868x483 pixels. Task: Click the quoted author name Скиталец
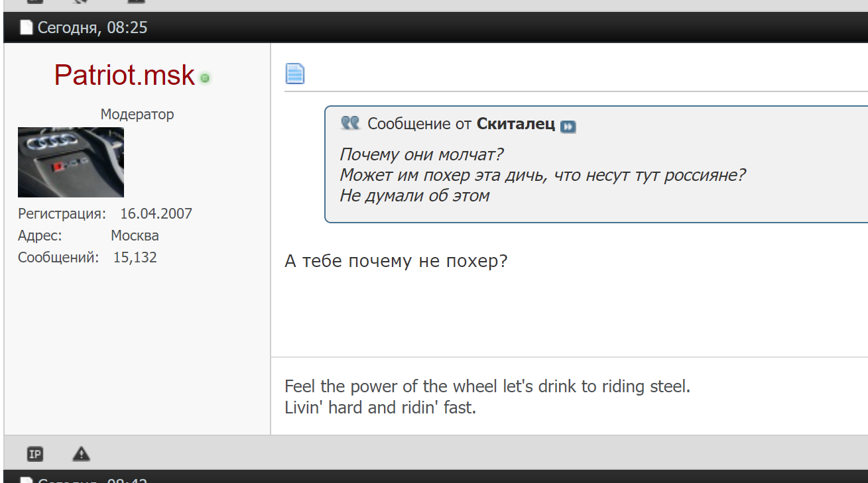(x=515, y=124)
